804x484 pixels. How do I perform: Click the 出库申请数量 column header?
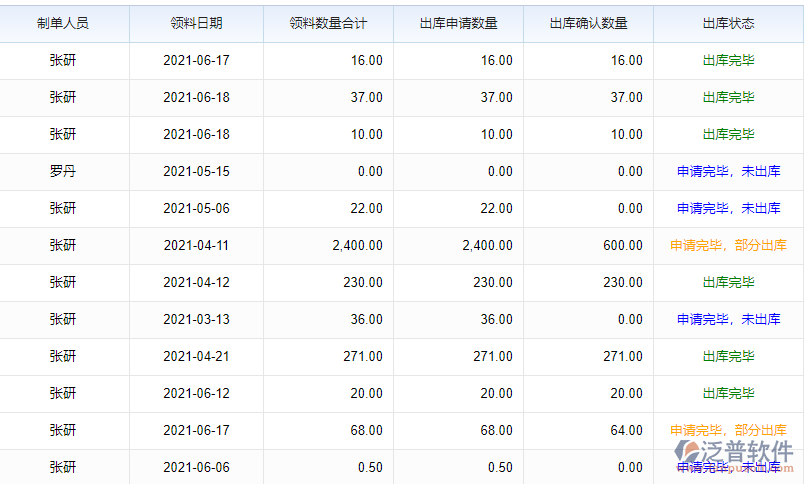pos(458,24)
